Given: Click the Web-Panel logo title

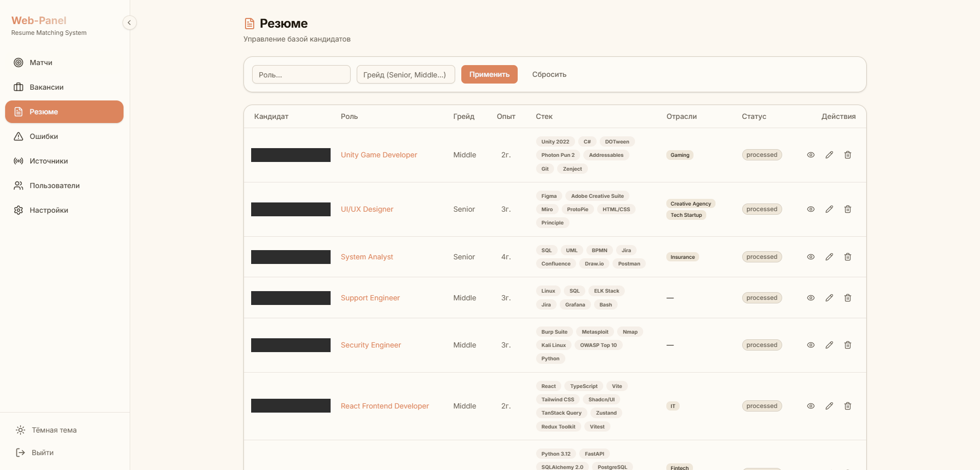Looking at the screenshot, I should (x=39, y=21).
